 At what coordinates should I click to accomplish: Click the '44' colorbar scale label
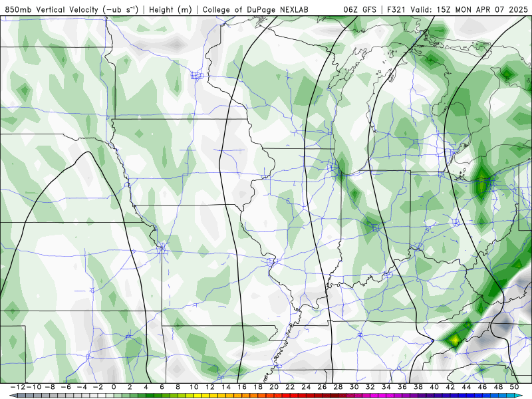pyautogui.click(x=467, y=387)
